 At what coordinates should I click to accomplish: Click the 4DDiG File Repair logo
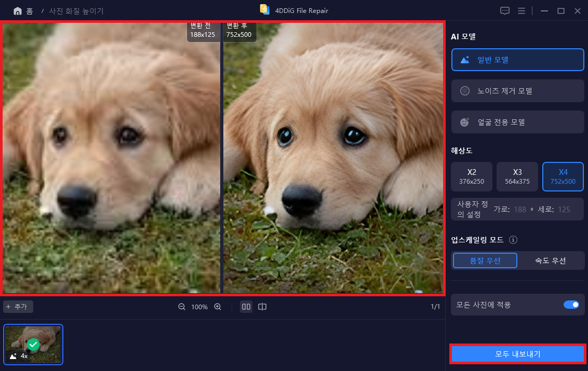[265, 10]
